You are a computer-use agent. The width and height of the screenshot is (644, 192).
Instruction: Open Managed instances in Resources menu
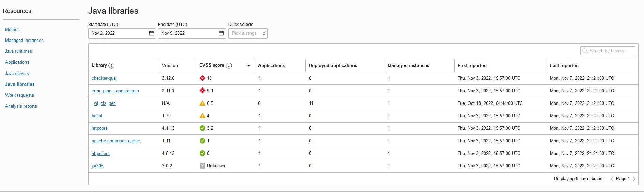pos(24,41)
